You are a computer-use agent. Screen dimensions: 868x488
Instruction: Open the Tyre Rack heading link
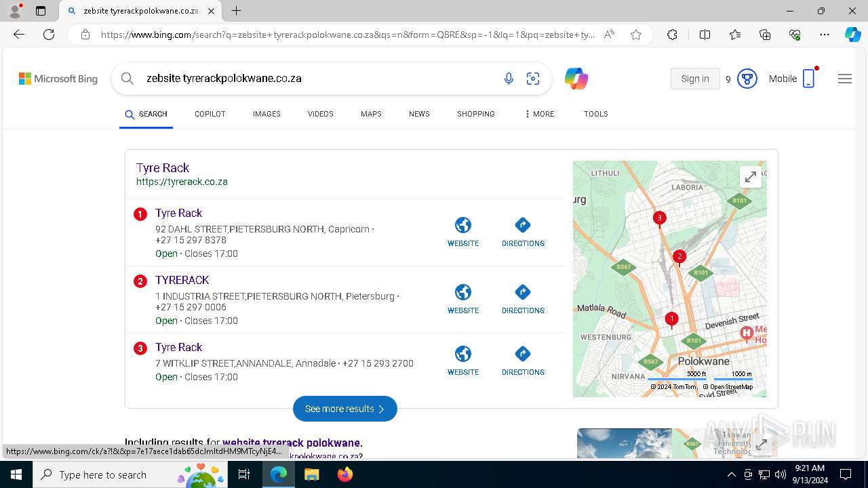[163, 168]
